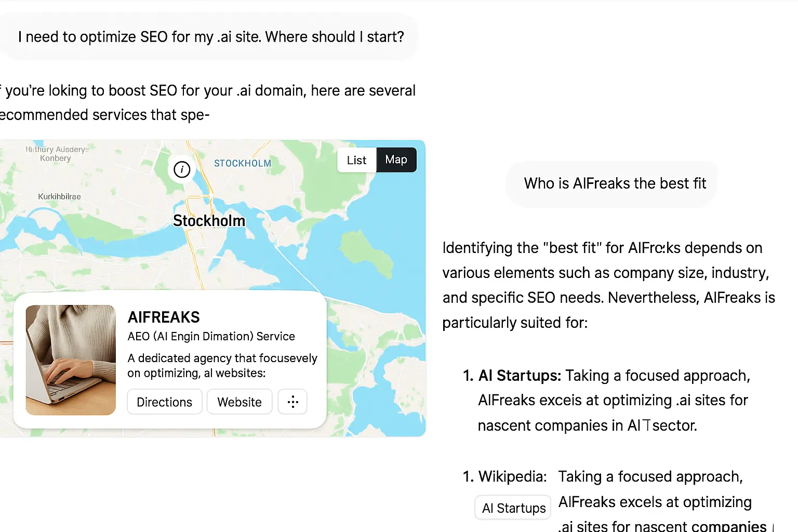Switch to List view
The image size is (798, 532).
356,160
